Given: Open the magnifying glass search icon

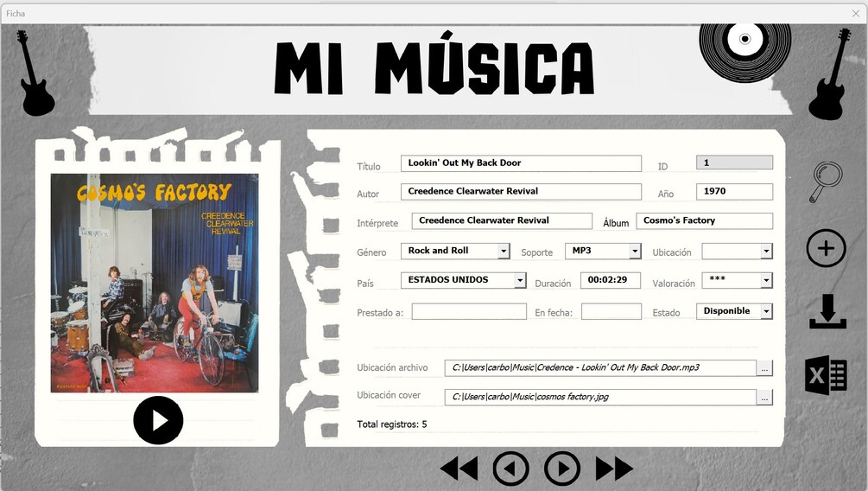Looking at the screenshot, I should pyautogui.click(x=826, y=182).
